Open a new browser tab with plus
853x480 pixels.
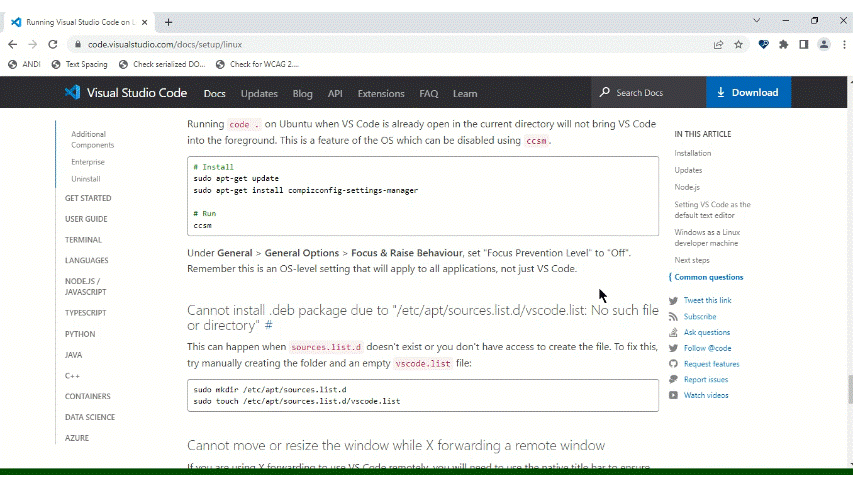[x=168, y=22]
